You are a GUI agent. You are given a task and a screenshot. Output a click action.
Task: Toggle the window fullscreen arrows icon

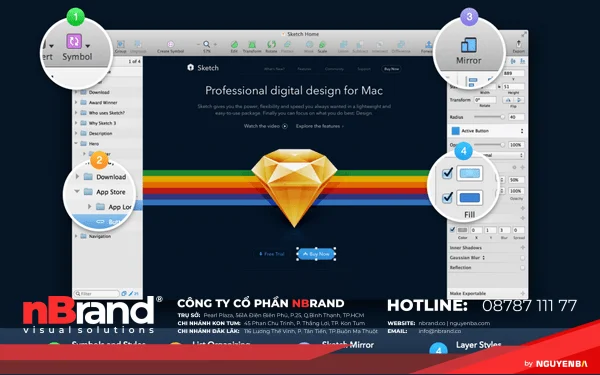pyautogui.click(x=523, y=34)
